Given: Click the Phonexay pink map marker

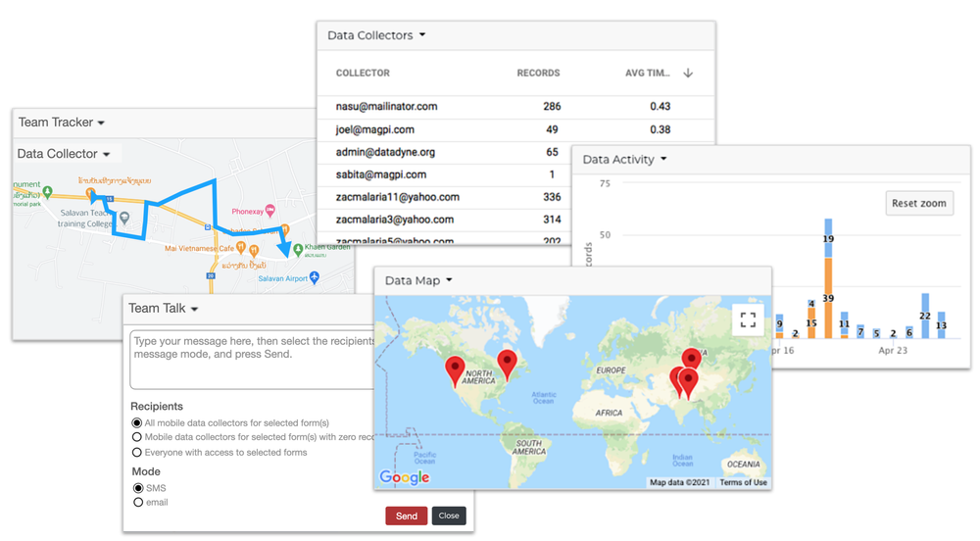Looking at the screenshot, I should [x=270, y=210].
